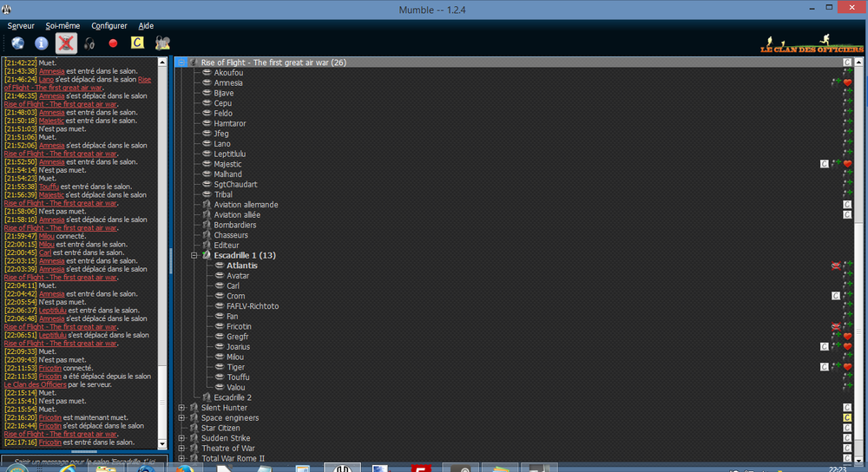Expand the Theatre of War channel

click(181, 449)
